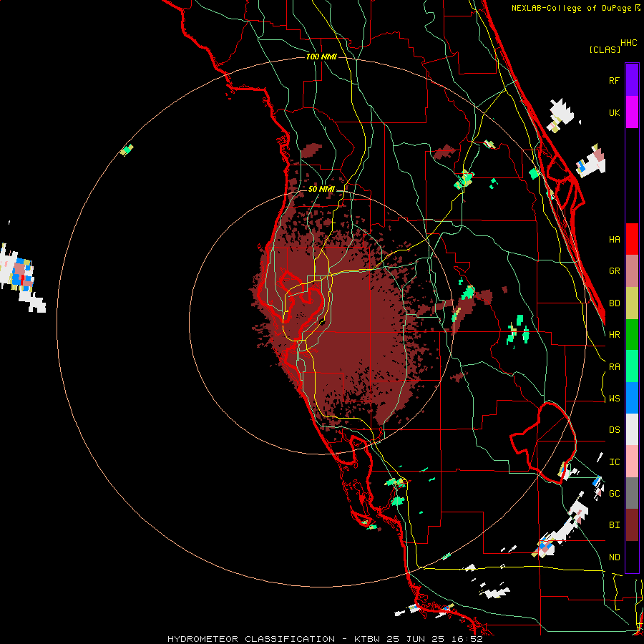Click the RA legend label

614,367
